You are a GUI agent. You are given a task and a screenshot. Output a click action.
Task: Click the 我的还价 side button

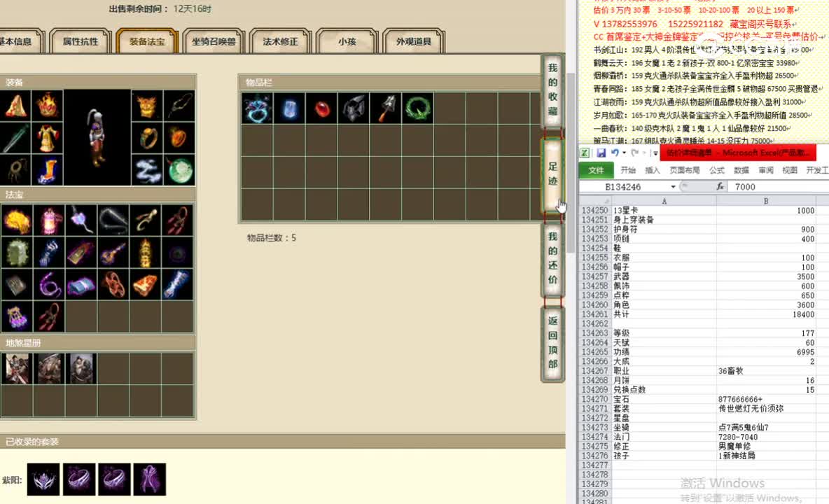[552, 258]
